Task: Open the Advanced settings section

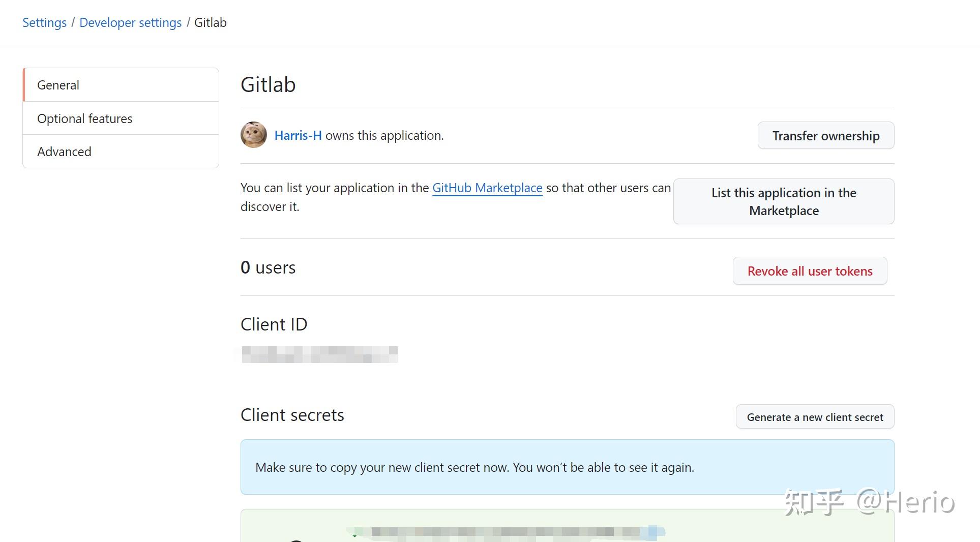Action: click(x=64, y=151)
